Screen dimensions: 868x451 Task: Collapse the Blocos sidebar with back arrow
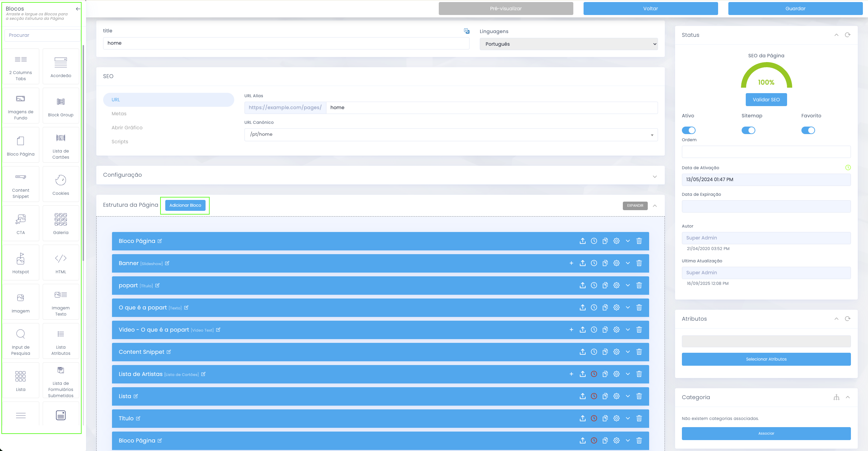78,9
